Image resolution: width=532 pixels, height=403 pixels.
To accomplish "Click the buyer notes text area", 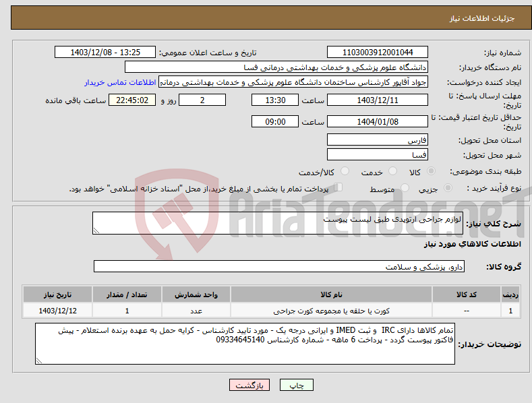I will (245, 344).
